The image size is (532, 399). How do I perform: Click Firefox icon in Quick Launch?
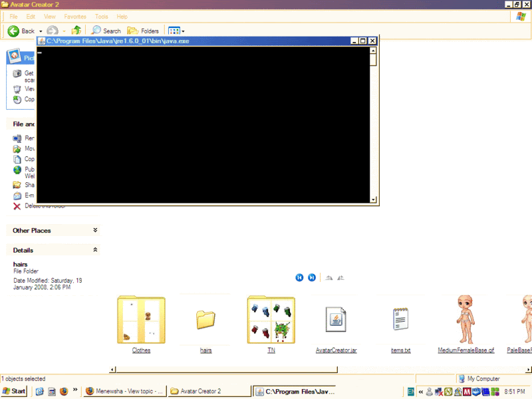pos(64,391)
